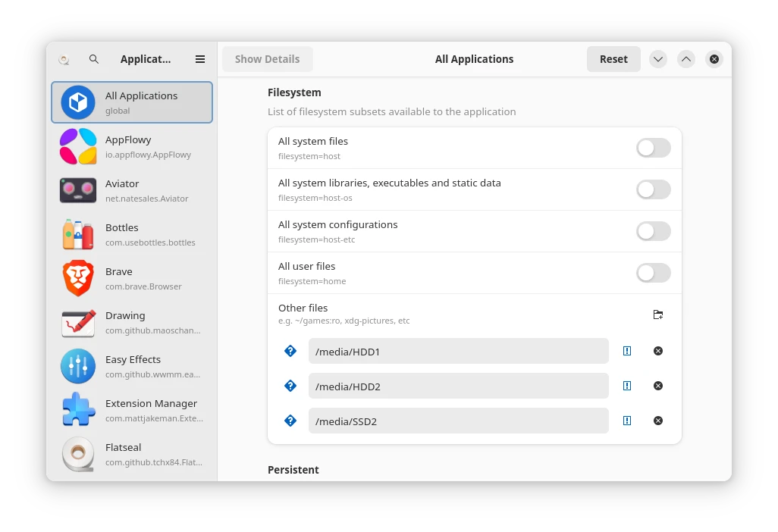Select Easy Effects in the sidebar
The height and width of the screenshot is (532, 778).
coord(132,366)
